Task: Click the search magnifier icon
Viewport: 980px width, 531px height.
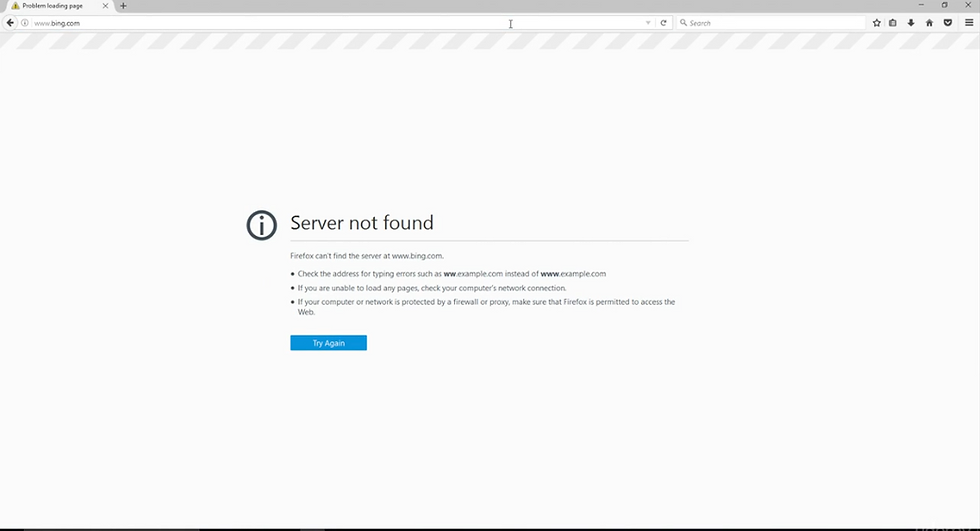Action: [x=683, y=22]
